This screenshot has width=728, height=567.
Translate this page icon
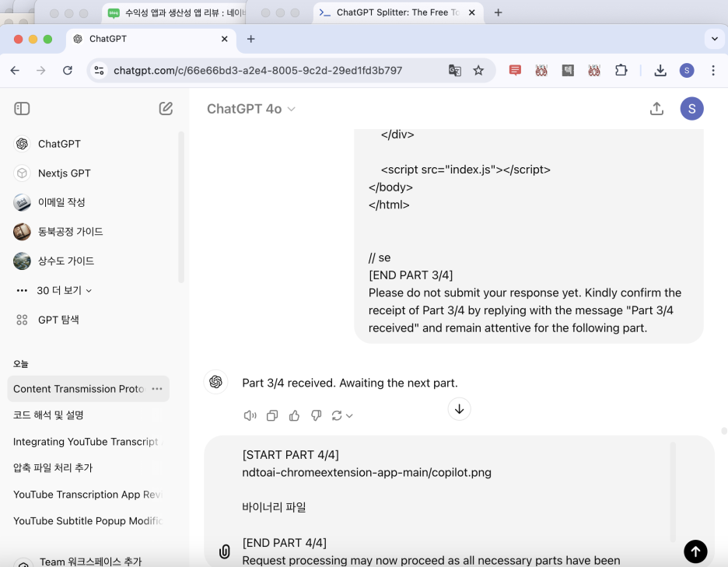(454, 71)
